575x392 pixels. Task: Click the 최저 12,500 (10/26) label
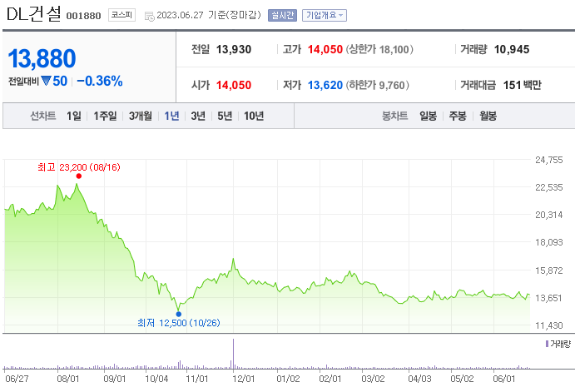coord(179,323)
